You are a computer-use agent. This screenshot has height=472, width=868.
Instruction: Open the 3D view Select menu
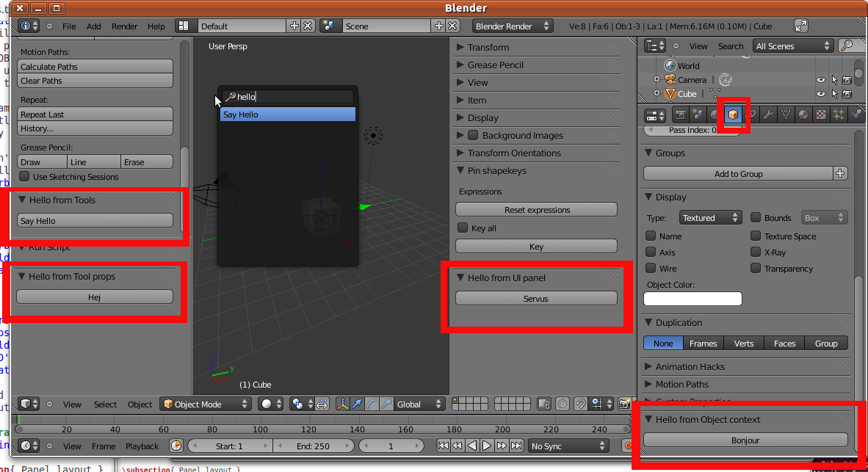[x=105, y=404]
